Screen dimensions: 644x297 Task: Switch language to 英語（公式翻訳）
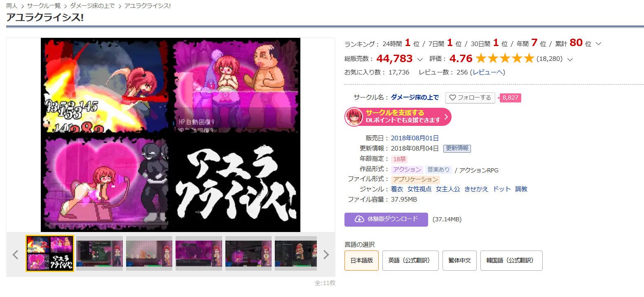pyautogui.click(x=410, y=260)
